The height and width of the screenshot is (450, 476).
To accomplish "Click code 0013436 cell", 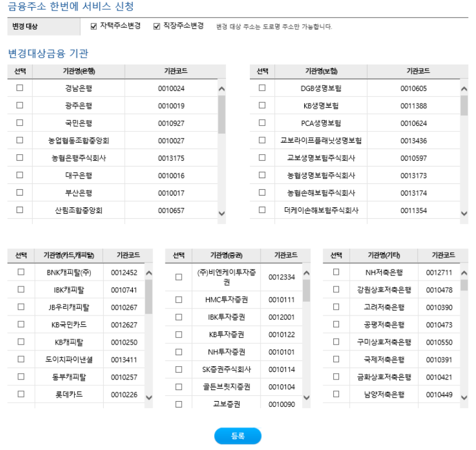I will (414, 141).
